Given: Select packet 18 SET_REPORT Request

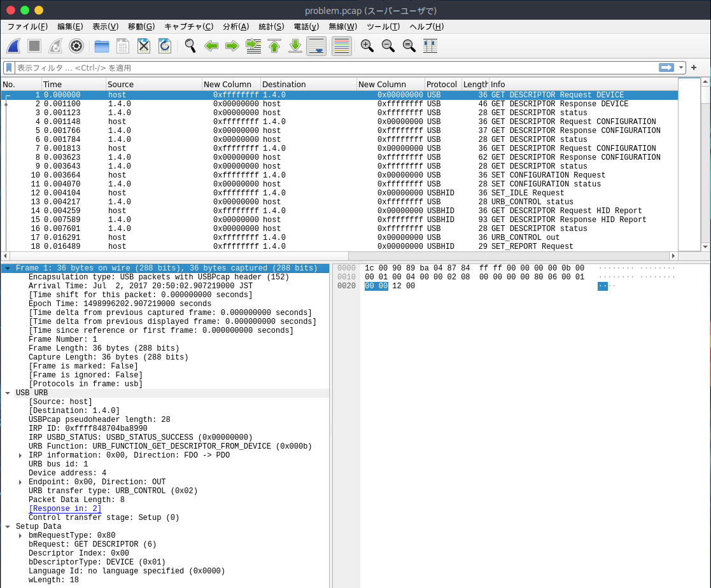Looking at the screenshot, I should click(x=339, y=246).
